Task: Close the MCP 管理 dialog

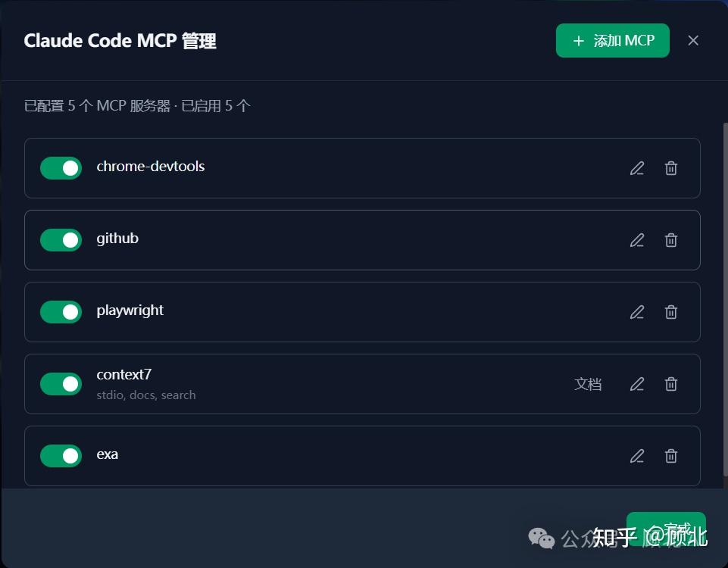Action: [693, 40]
